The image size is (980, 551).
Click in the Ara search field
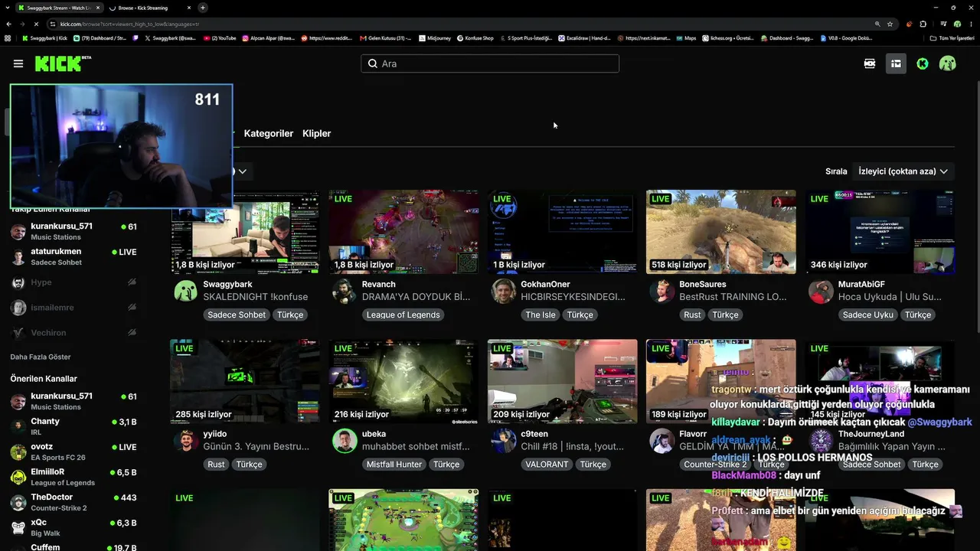click(490, 64)
